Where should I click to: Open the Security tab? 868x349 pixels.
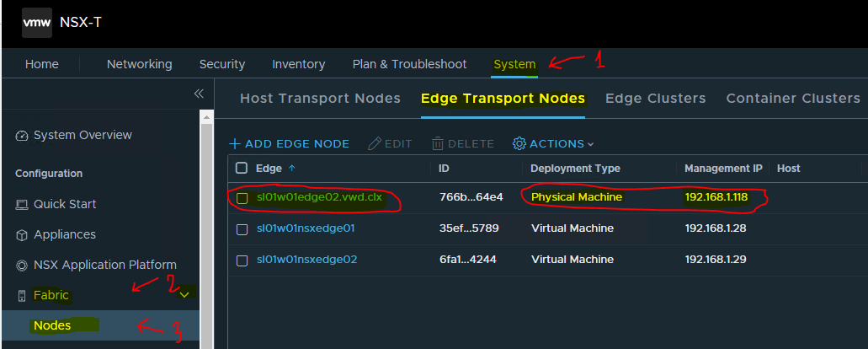pyautogui.click(x=222, y=64)
